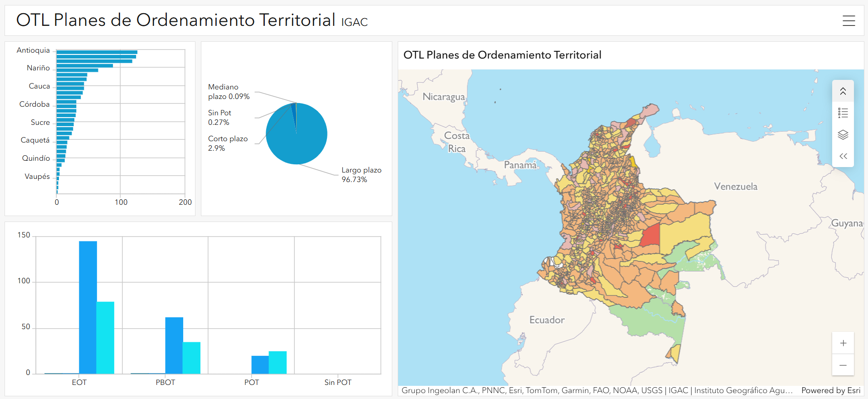Open the map legend list icon
Image resolution: width=868 pixels, height=399 pixels.
[x=843, y=113]
